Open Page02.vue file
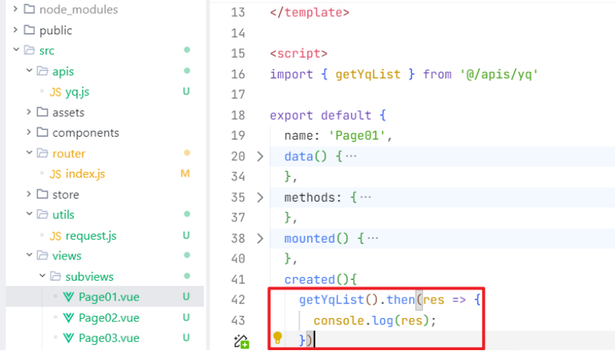This screenshot has height=364, width=615. click(109, 318)
